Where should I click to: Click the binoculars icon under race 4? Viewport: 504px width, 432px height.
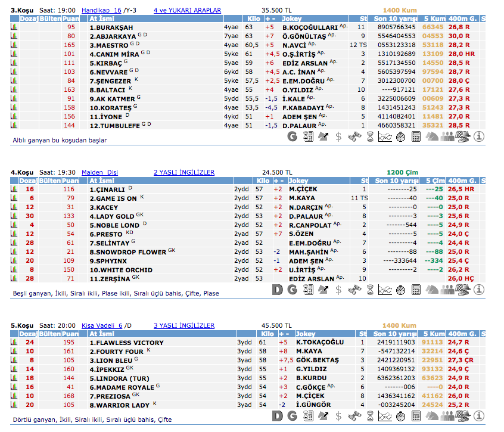click(x=354, y=290)
